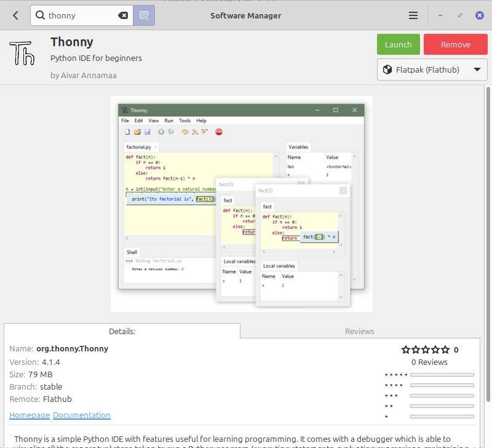Switch to the Reviews tab
Viewport: 492px width, 448px height.
click(x=360, y=331)
